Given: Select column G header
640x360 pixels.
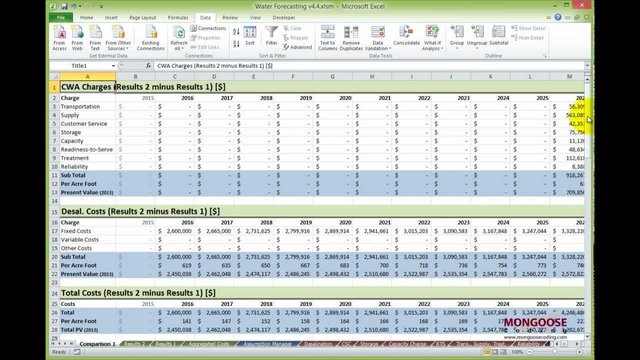Looking at the screenshot, I should point(332,77).
